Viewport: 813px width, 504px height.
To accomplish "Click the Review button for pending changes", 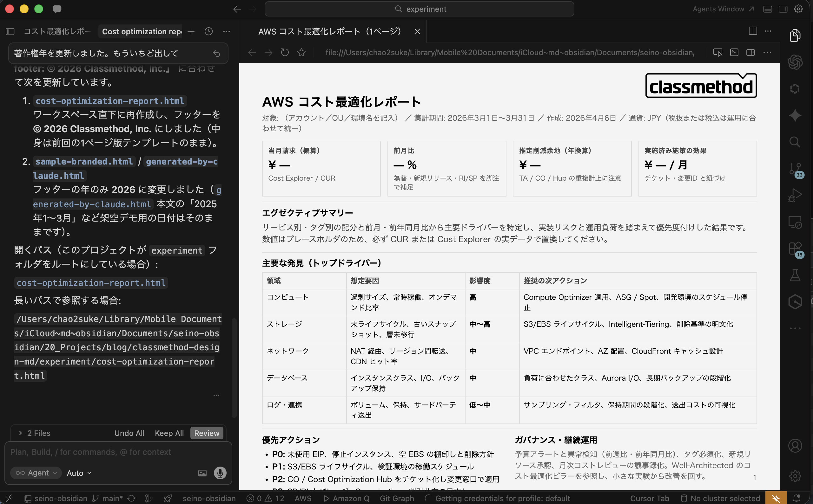I will pyautogui.click(x=207, y=433).
